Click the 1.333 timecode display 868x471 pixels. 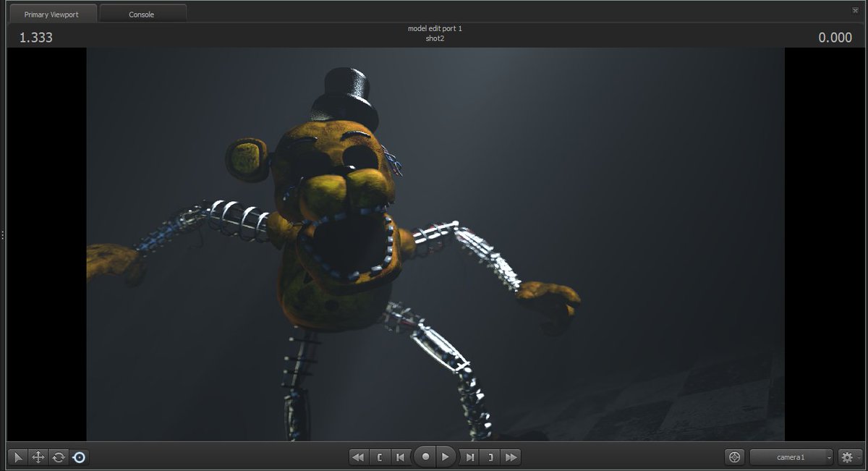pyautogui.click(x=37, y=37)
